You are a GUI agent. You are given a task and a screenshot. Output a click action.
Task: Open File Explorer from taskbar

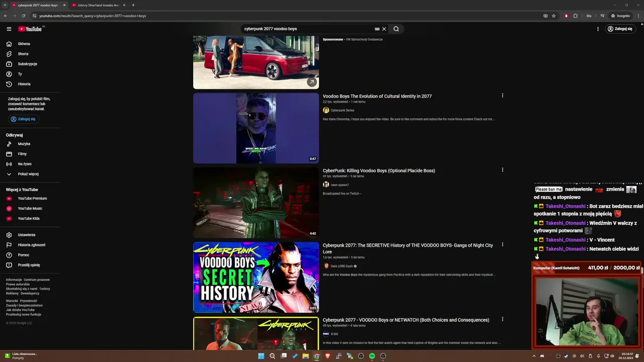click(x=305, y=356)
